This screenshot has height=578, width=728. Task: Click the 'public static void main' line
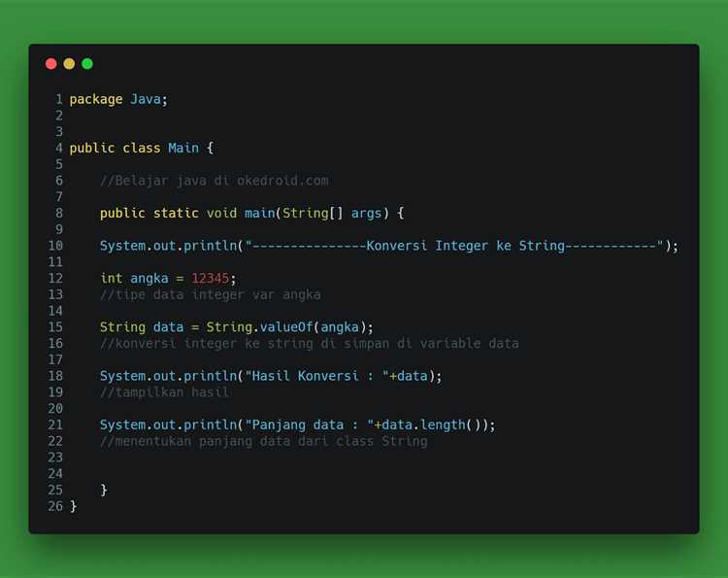tap(251, 214)
